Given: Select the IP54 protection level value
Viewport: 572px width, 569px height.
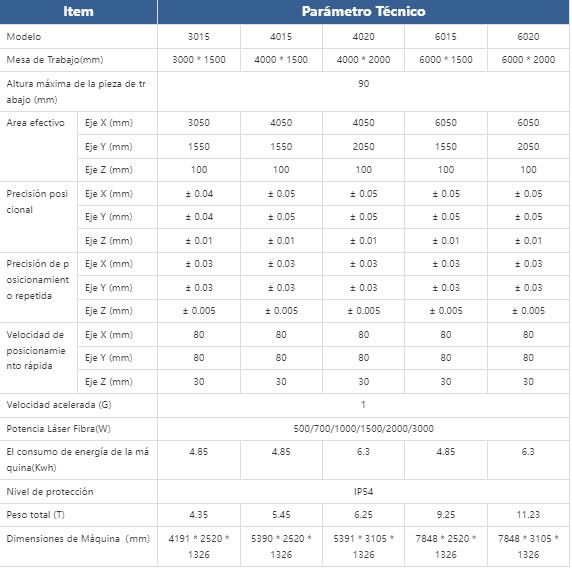Looking at the screenshot, I should pos(363,492).
